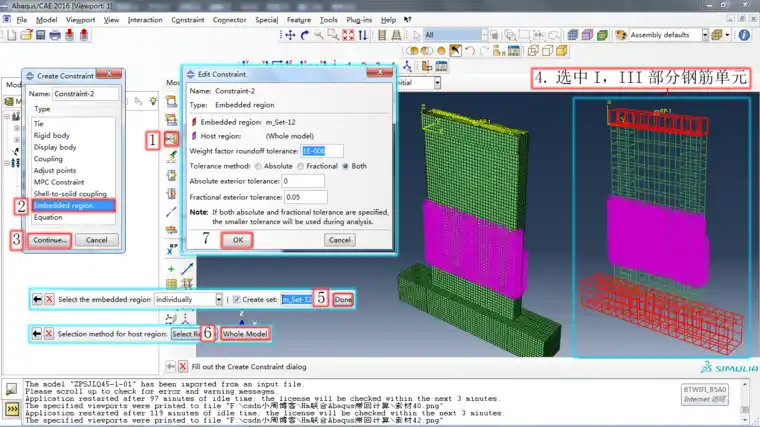760x427 pixels.
Task: Choose Embedded region in Type list
Action: coord(74,206)
